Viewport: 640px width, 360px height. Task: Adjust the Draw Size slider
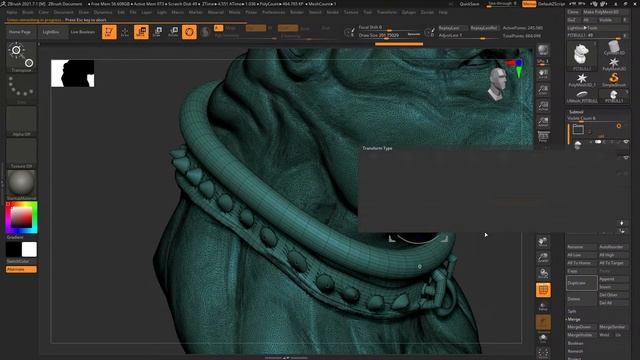(389, 36)
